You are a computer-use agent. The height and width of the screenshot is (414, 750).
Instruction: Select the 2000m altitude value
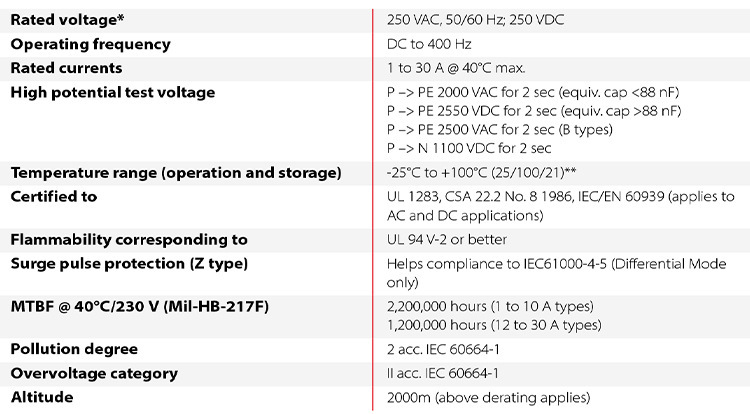(x=488, y=398)
